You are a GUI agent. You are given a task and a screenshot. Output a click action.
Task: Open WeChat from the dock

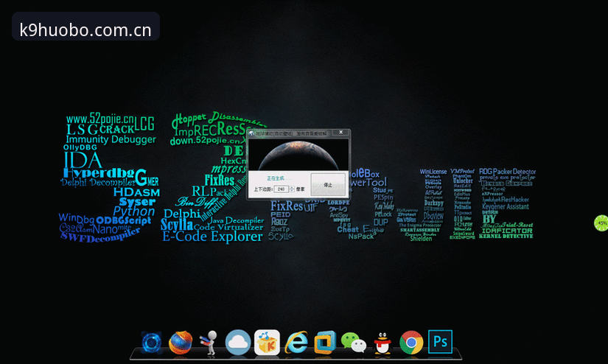[353, 343]
